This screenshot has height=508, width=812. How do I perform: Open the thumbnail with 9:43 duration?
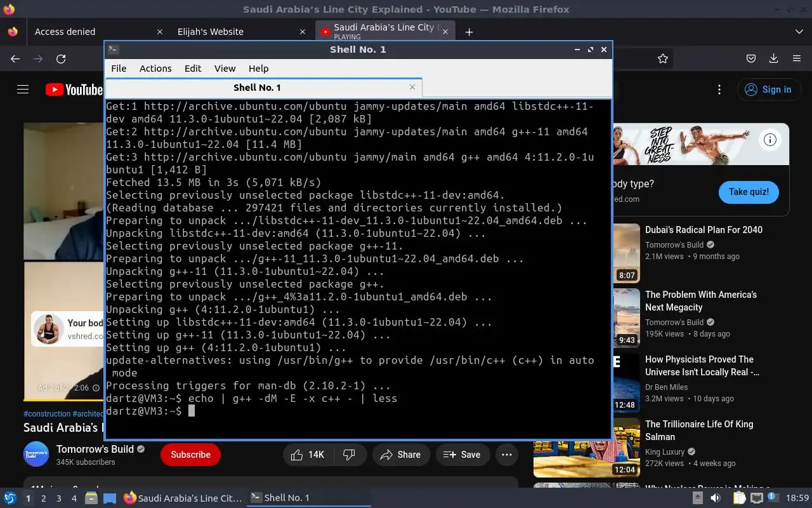coord(626,318)
